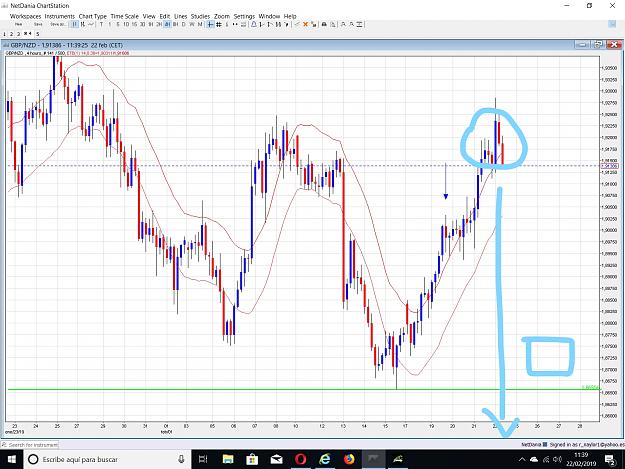Expand the hidden system tray icons
Screen dimensions: 625x469
[522, 459]
